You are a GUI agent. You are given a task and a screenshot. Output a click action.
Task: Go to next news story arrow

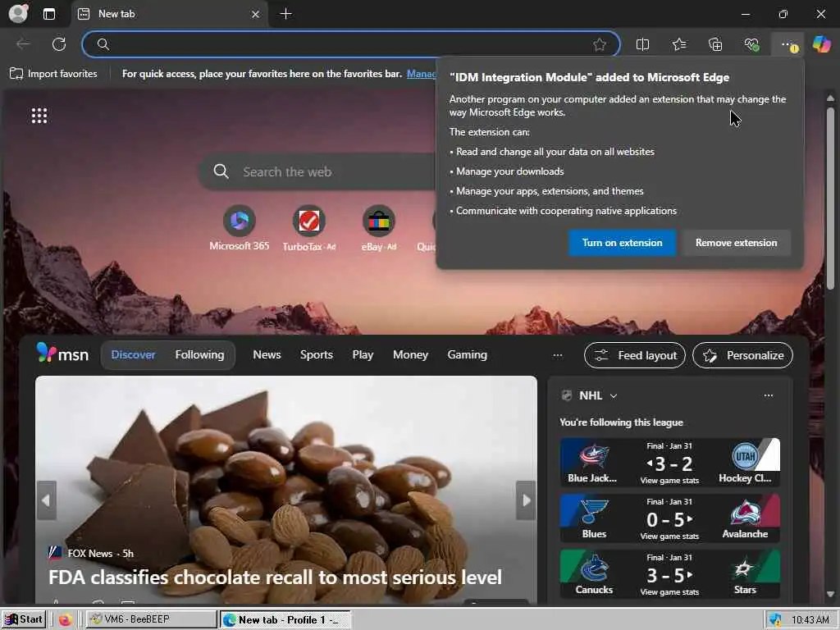coord(526,500)
